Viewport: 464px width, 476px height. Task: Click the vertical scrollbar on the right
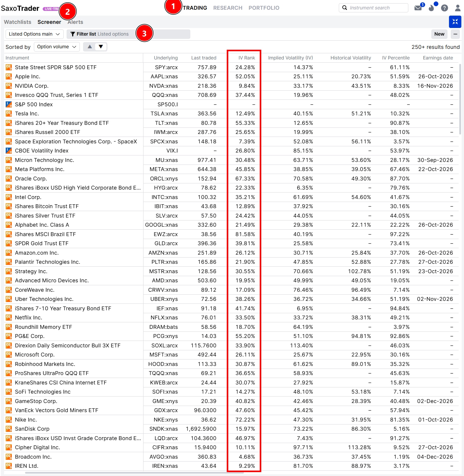tap(460, 99)
